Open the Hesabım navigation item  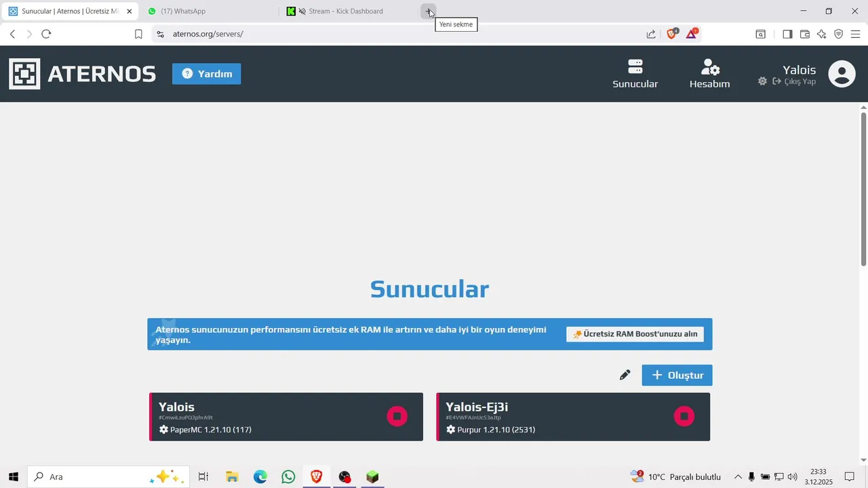coord(710,74)
